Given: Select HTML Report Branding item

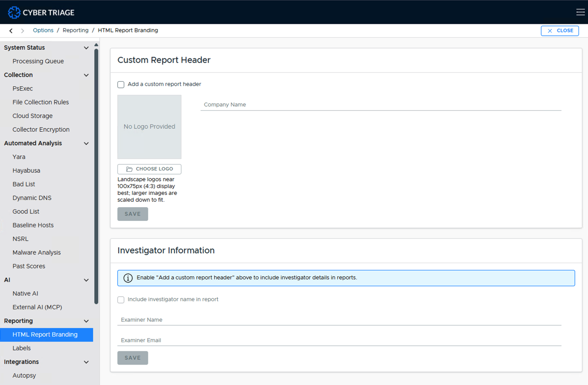Looking at the screenshot, I should pos(46,335).
